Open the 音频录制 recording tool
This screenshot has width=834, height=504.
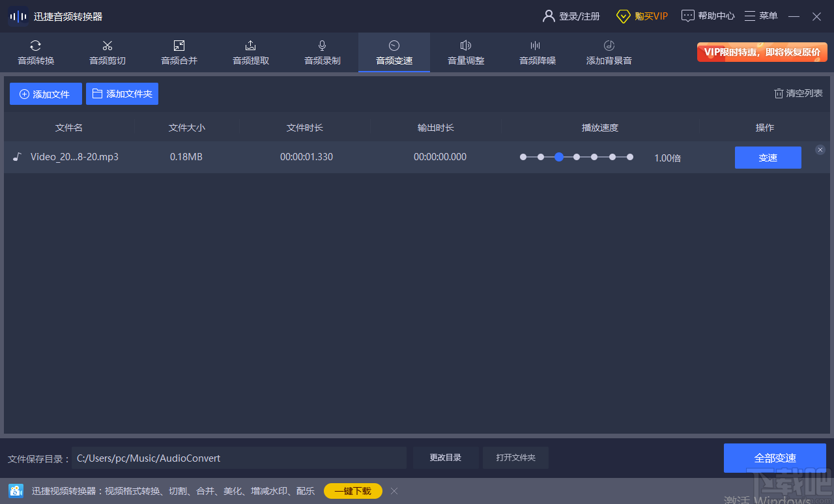(x=322, y=52)
